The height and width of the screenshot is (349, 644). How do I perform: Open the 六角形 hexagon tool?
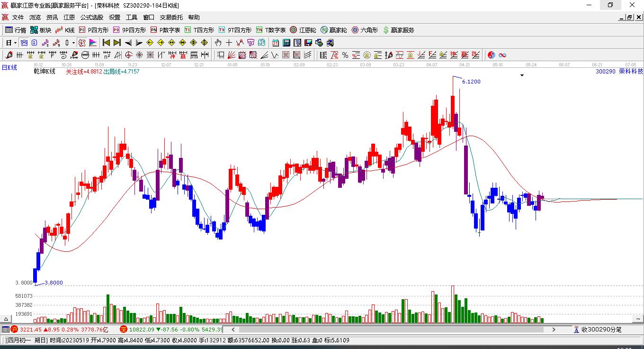[x=365, y=30]
